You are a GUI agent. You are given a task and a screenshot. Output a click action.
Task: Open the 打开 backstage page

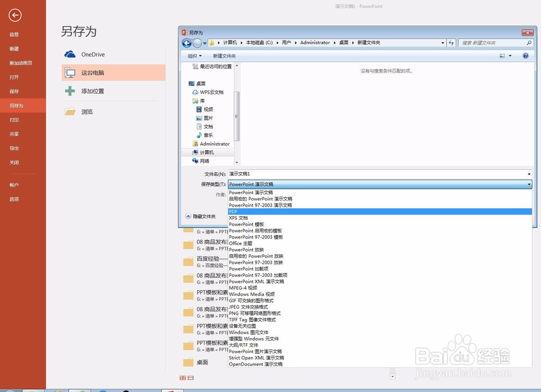14,77
